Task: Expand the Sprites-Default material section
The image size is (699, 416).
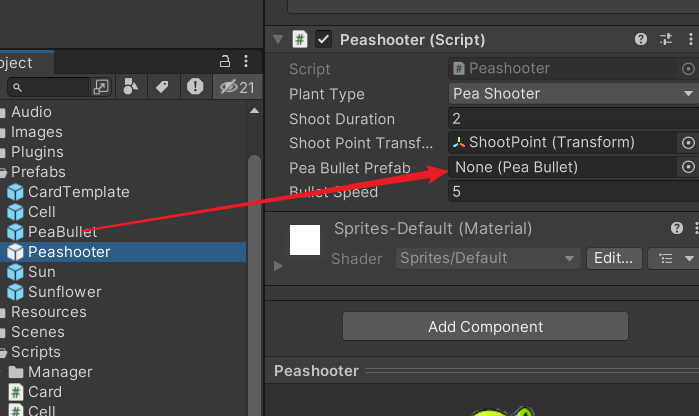Action: 278,266
